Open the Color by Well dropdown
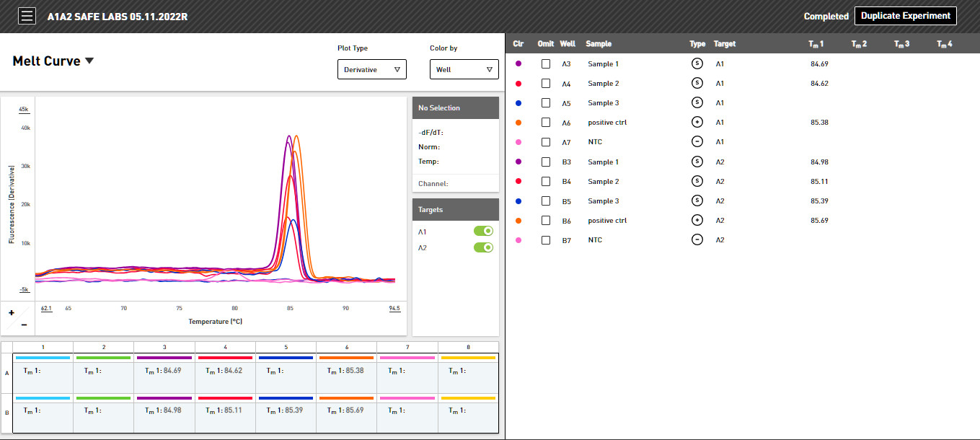The width and height of the screenshot is (980, 440). coord(464,69)
